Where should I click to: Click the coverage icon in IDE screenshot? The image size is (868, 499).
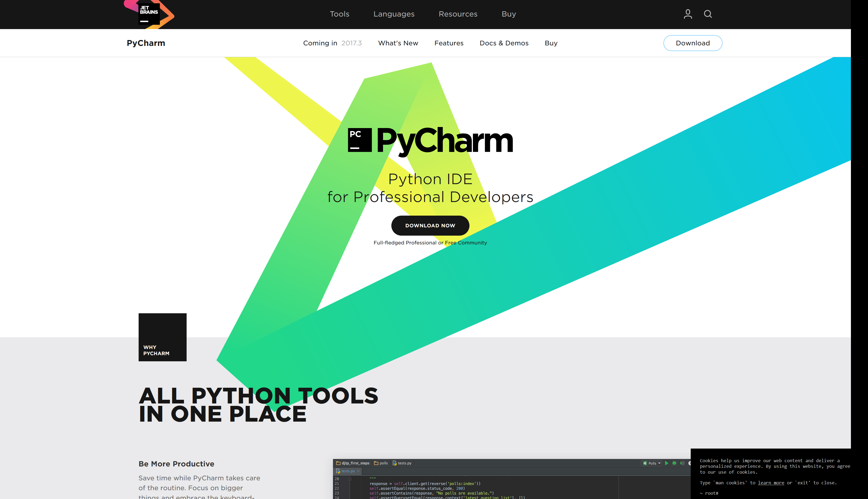pyautogui.click(x=682, y=463)
